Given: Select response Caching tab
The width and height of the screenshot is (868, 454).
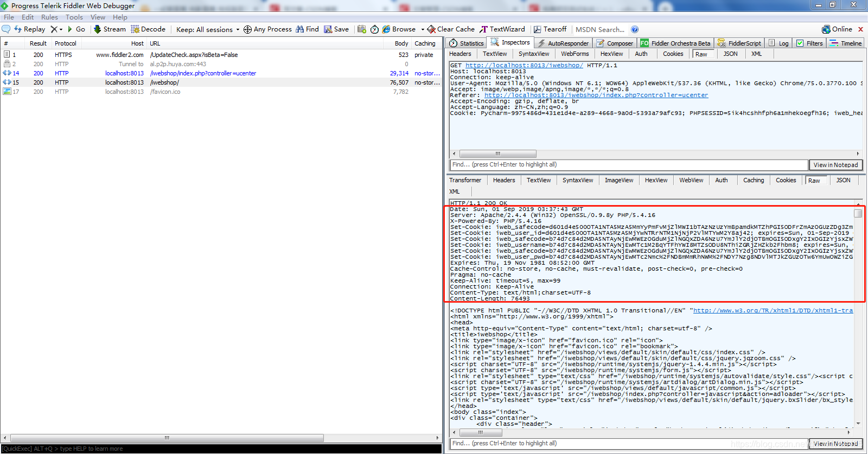Looking at the screenshot, I should [x=754, y=180].
